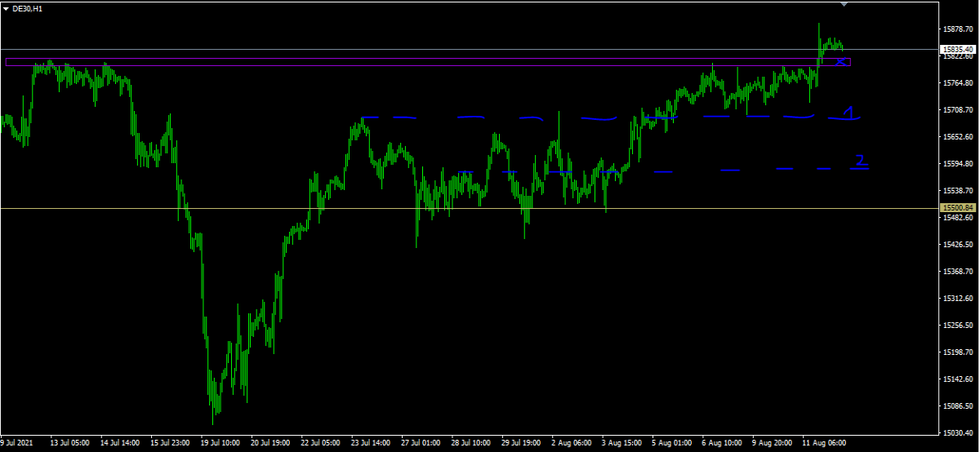Screen dimensions: 980x452
Task: Select the purple rectangle zone outline
Action: 428,62
